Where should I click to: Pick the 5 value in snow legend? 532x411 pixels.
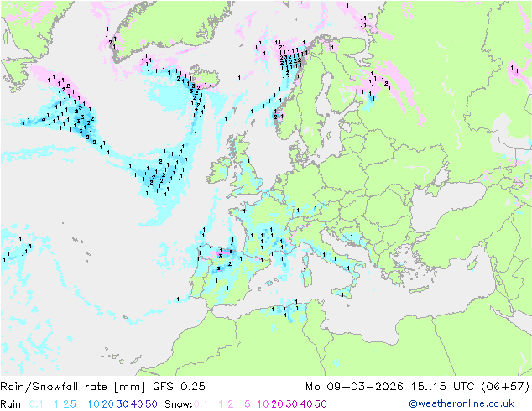[247, 404]
